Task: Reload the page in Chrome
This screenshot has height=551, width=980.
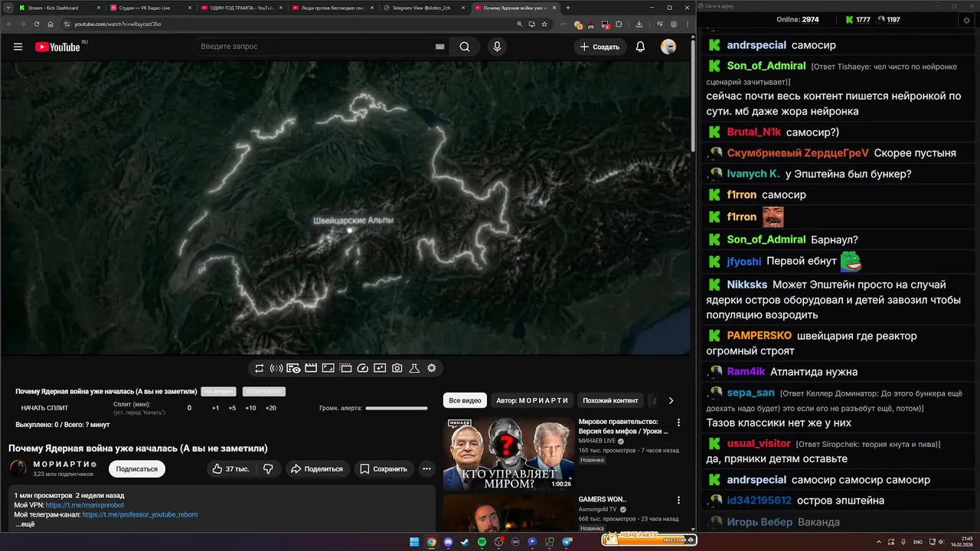Action: click(x=38, y=24)
